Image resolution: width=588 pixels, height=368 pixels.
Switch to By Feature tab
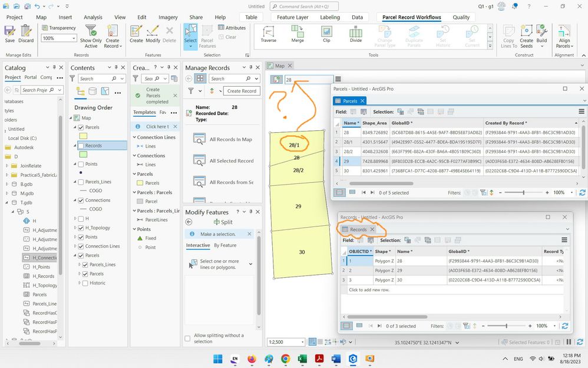click(x=225, y=245)
